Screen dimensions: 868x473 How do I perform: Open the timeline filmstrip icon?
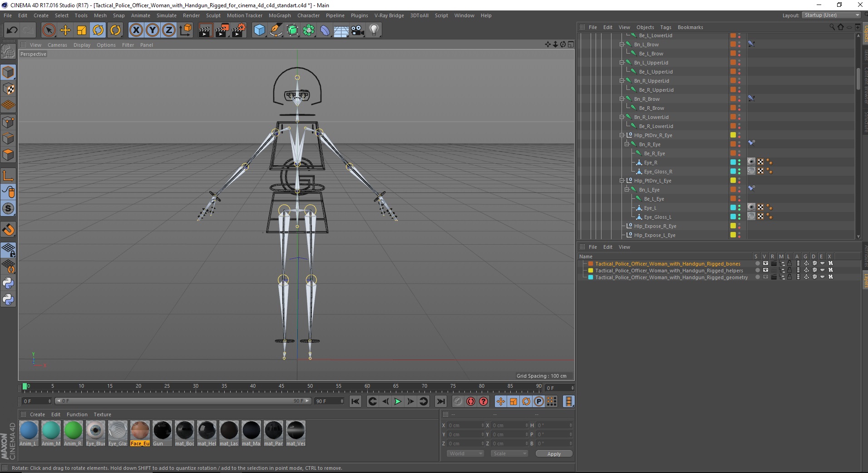(x=568, y=401)
